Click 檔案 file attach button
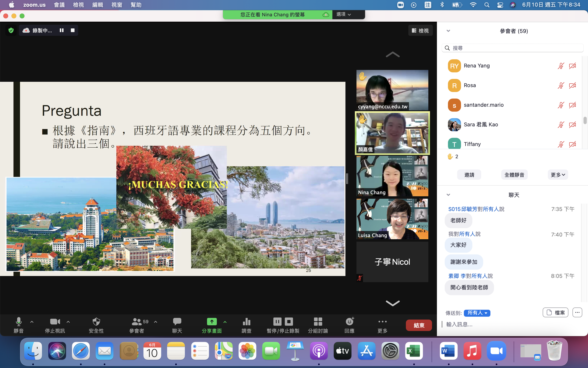This screenshot has height=368, width=588. [556, 313]
